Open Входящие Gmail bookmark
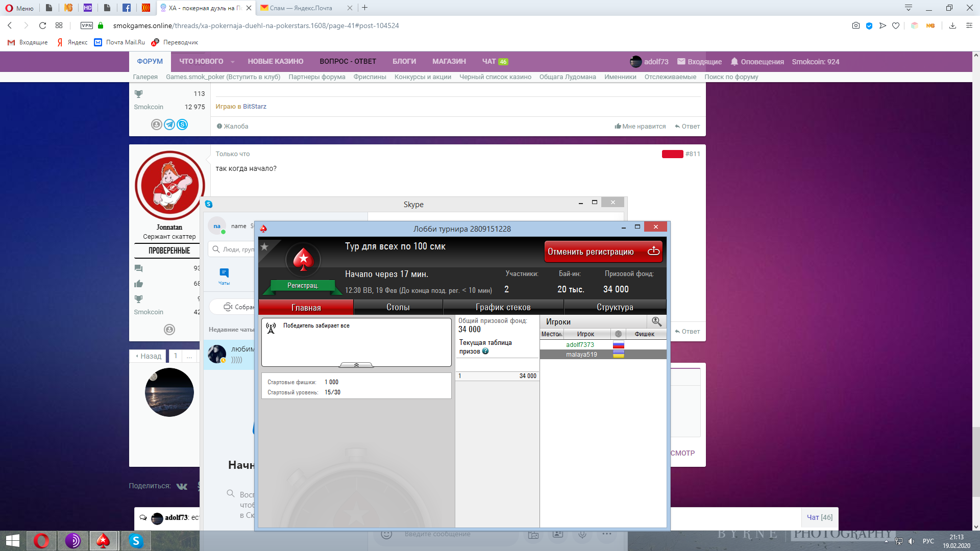 tap(28, 42)
